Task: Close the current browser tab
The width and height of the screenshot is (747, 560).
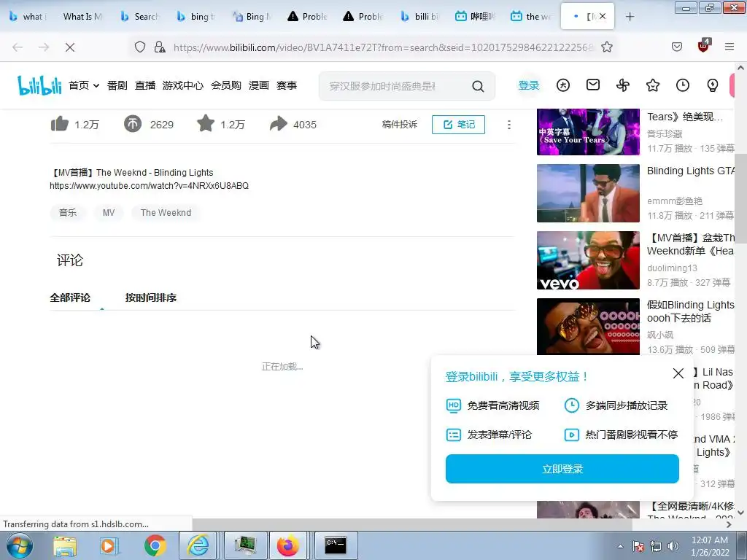Action: pos(603,16)
